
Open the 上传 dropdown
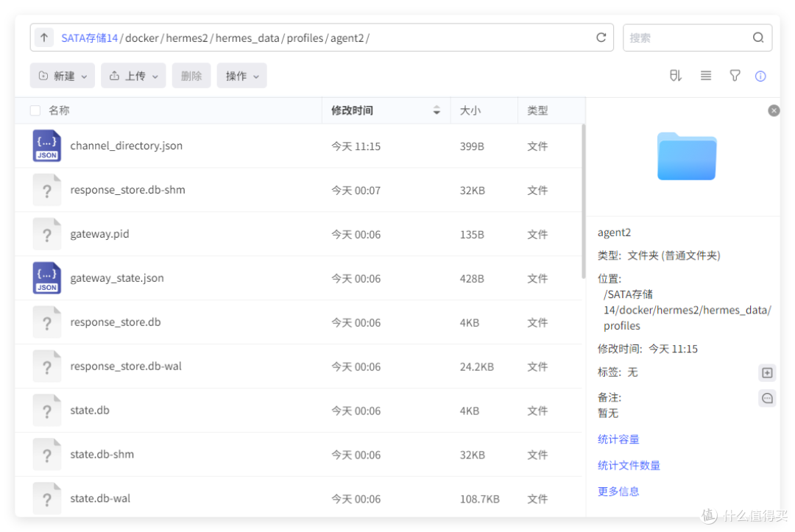[133, 76]
